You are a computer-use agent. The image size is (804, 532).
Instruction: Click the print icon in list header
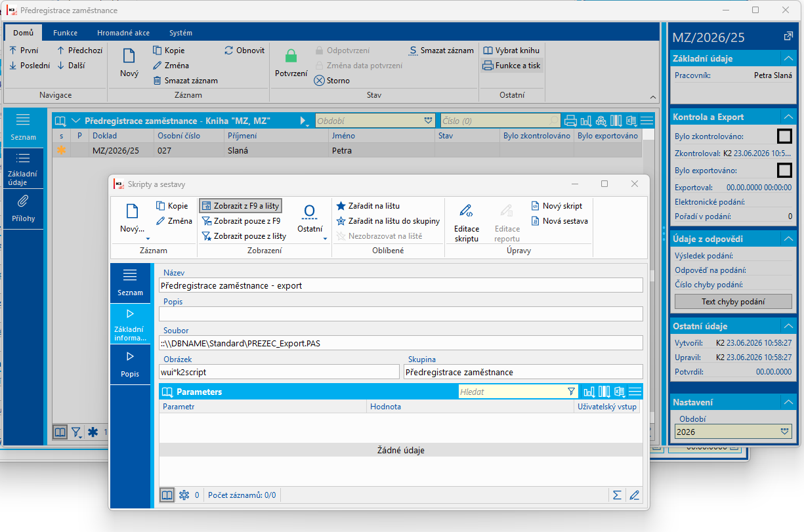(x=570, y=121)
